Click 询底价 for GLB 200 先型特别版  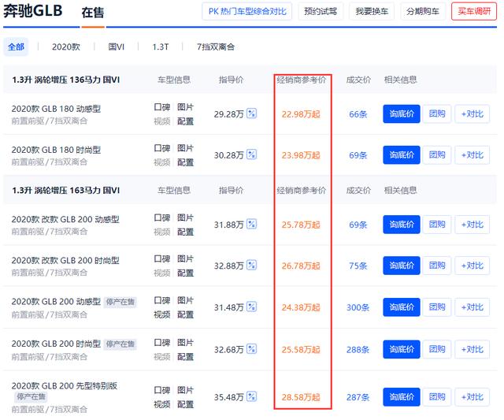click(402, 397)
